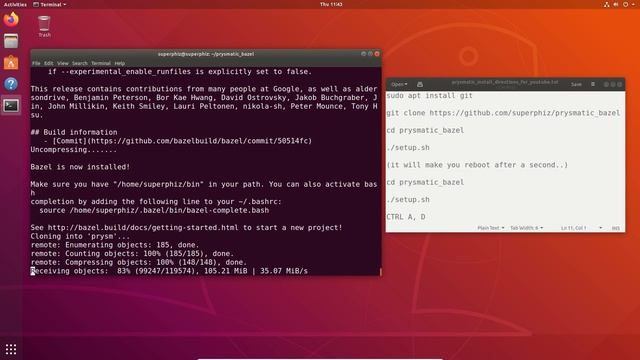Click Save in the gedit header
This screenshot has width=640, height=360.
pos(576,84)
